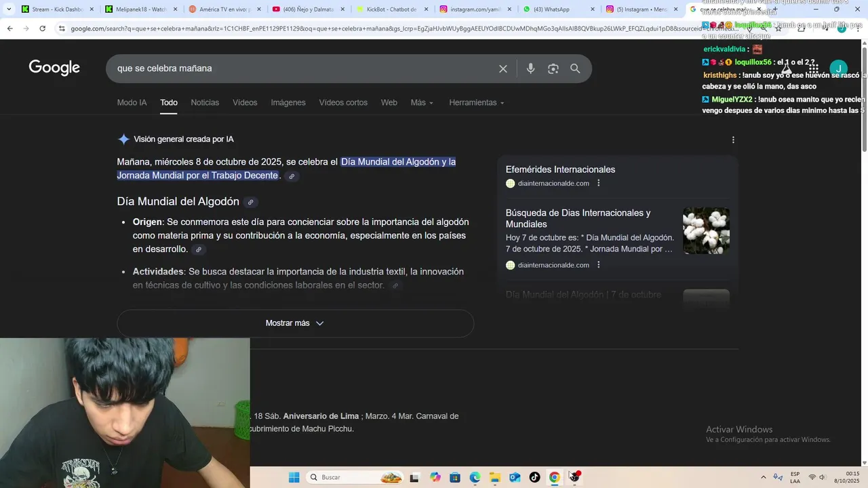Click the Chrome icon on the taskbar

click(x=554, y=477)
